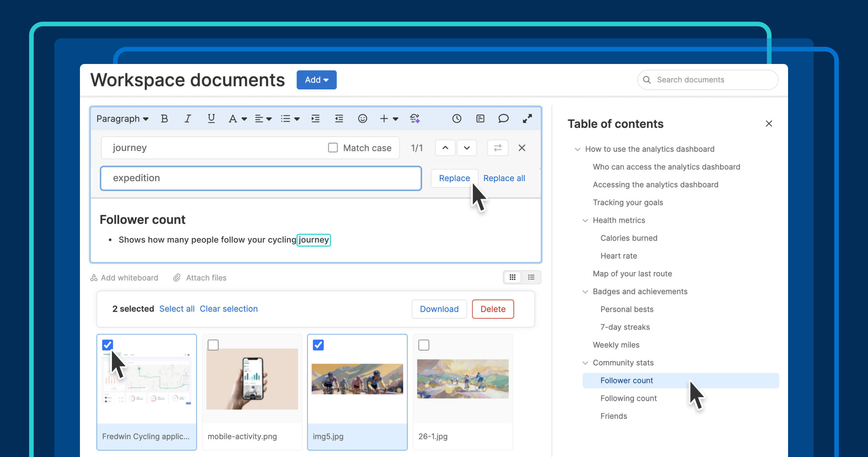This screenshot has height=457, width=868.
Task: Switch attachments to list view
Action: (x=531, y=277)
